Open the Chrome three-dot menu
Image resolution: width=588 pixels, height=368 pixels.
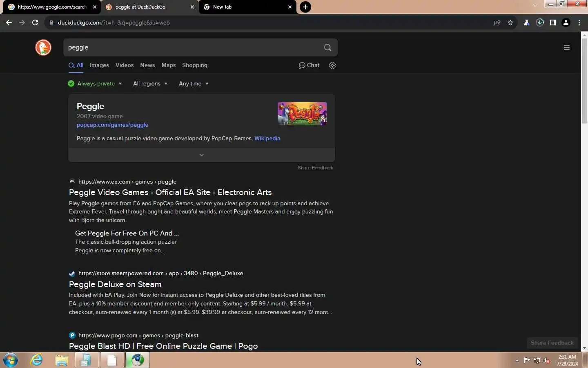(x=579, y=22)
